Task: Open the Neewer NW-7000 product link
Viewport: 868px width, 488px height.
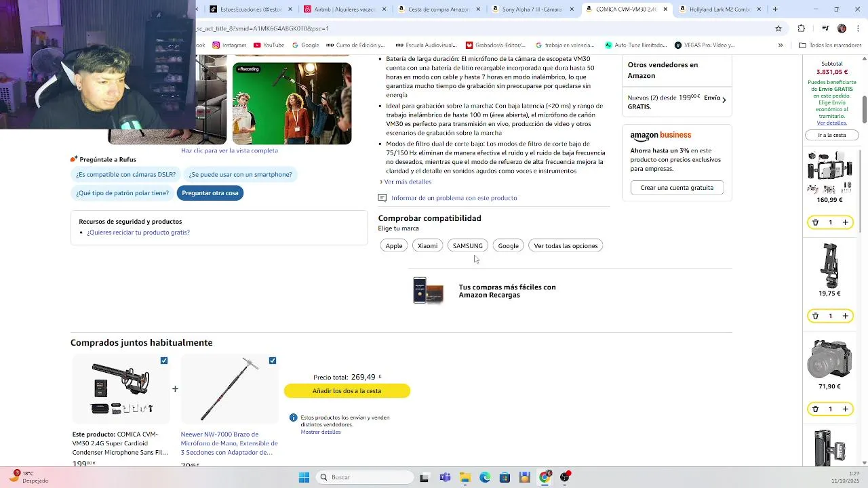Action: pyautogui.click(x=229, y=443)
